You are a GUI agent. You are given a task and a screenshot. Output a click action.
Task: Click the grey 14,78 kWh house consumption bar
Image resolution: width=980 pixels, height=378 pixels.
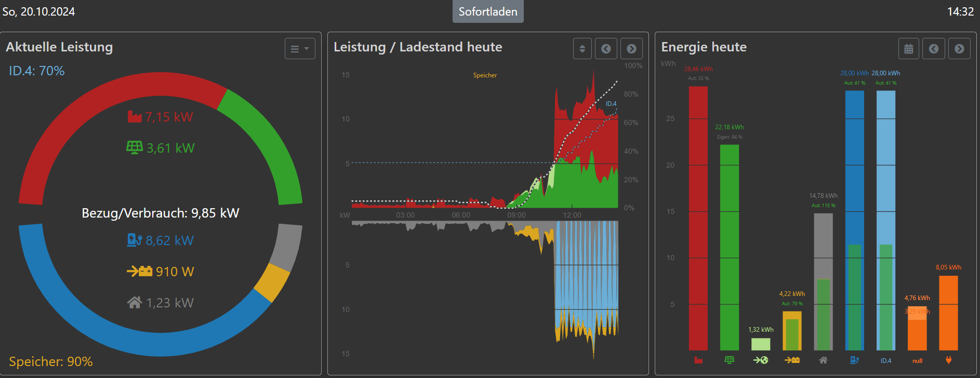click(x=823, y=282)
